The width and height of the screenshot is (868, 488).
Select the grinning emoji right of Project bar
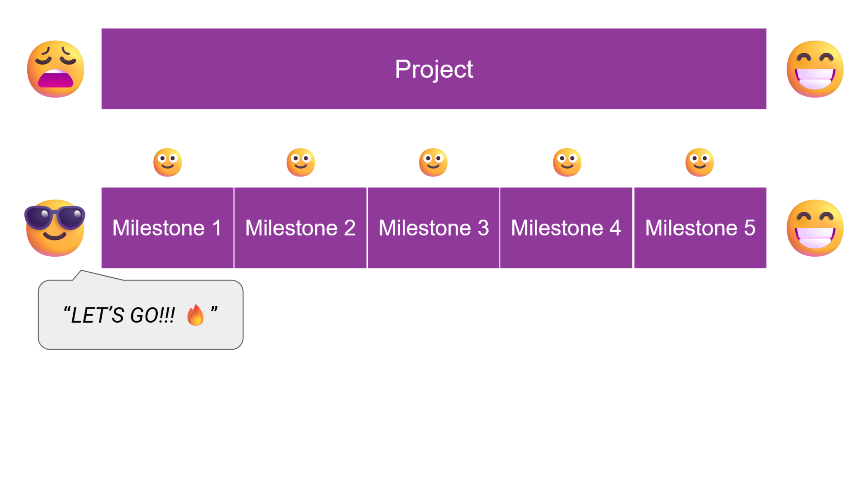815,69
